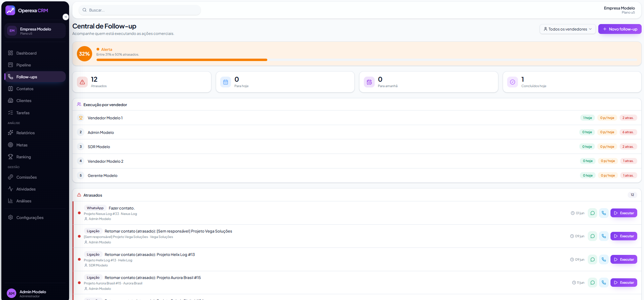The width and height of the screenshot is (644, 300).
Task: Click the Configurações gear icon
Action: pos(11,218)
